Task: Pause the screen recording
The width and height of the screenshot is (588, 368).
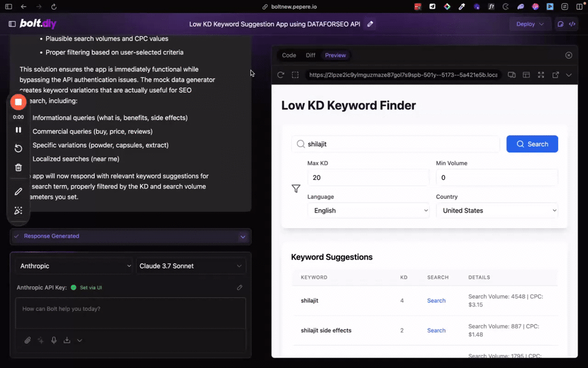Action: click(x=18, y=130)
